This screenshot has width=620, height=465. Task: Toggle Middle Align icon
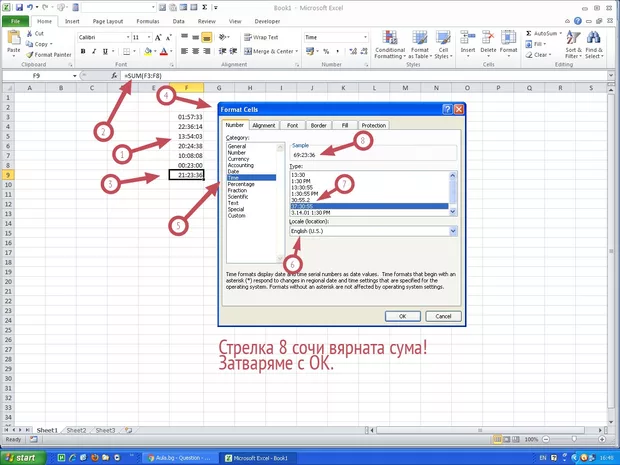tap(195, 38)
